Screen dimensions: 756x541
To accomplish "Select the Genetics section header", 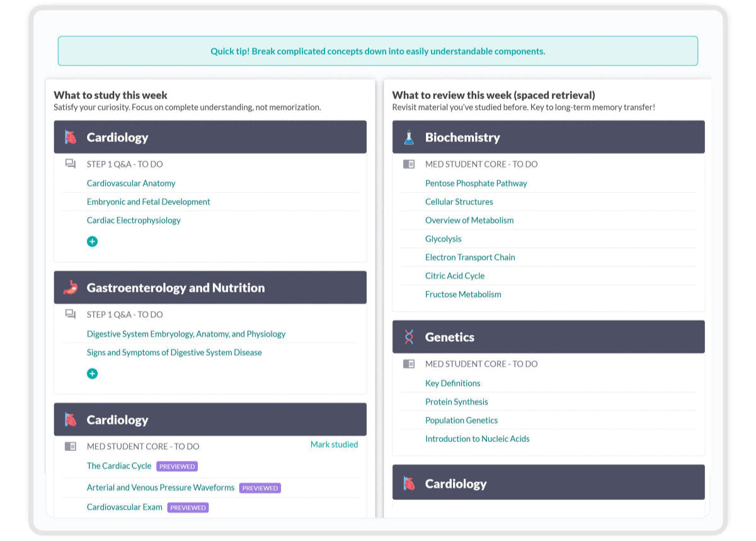I will pos(548,337).
